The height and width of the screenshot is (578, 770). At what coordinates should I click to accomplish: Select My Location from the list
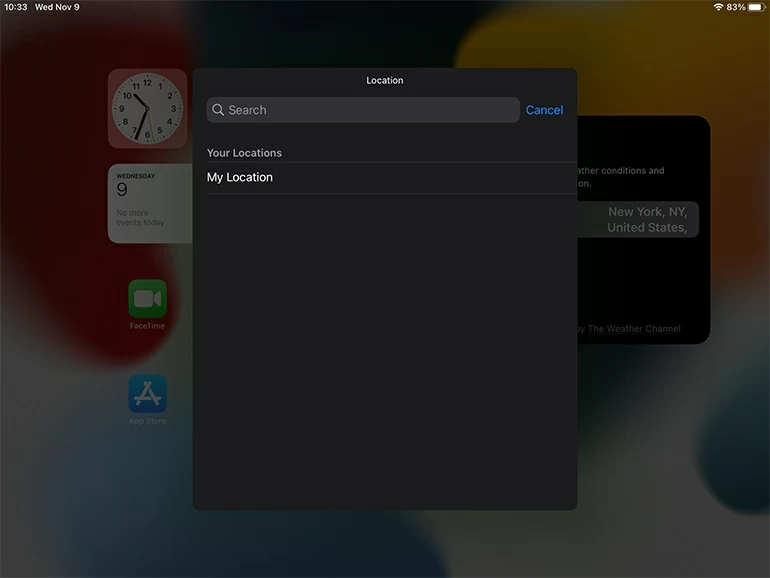(x=240, y=177)
